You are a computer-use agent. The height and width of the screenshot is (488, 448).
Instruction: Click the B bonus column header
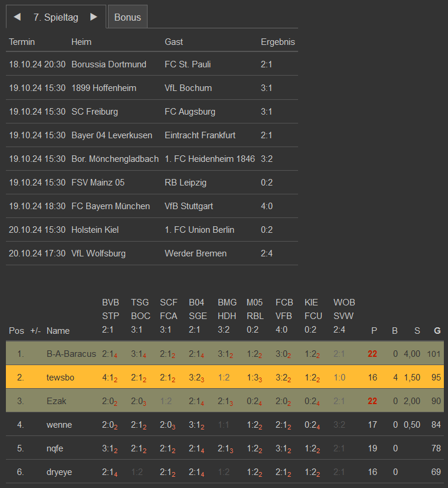point(395,330)
